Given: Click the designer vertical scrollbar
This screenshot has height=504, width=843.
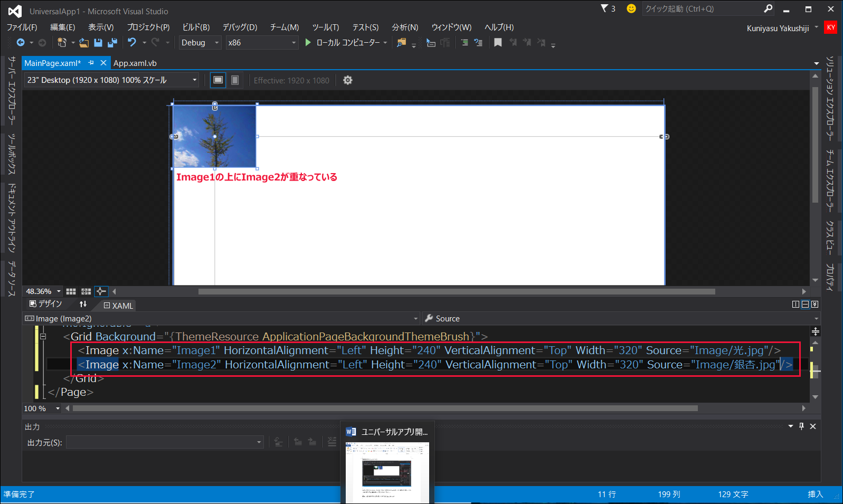Looking at the screenshot, I should [x=815, y=145].
